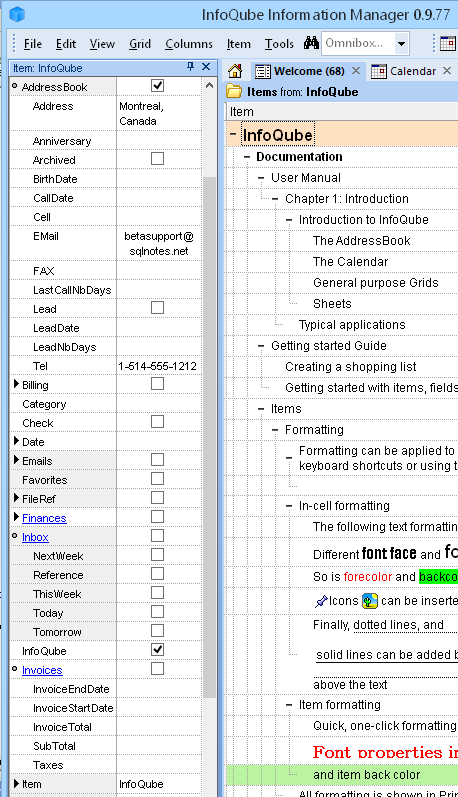The height and width of the screenshot is (797, 458).
Task: Click the pushpin icon before Icons text
Action: (x=321, y=601)
